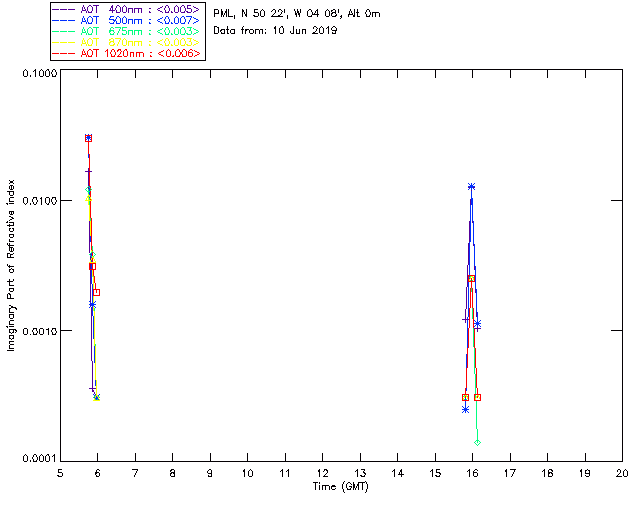Click the purple plus marker near 0.00035 in morning cluster

tap(93, 389)
